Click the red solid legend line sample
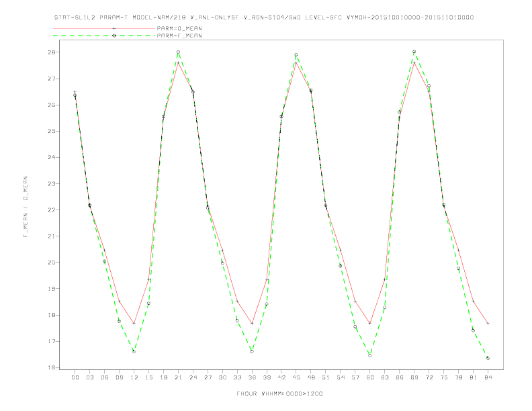Image resolution: width=532 pixels, height=411 pixels. [x=104, y=28]
